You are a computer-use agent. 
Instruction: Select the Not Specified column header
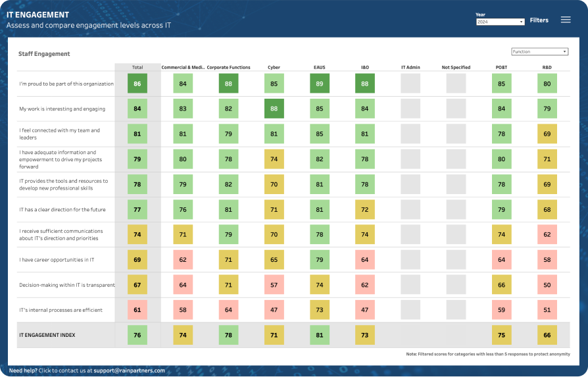(x=456, y=68)
